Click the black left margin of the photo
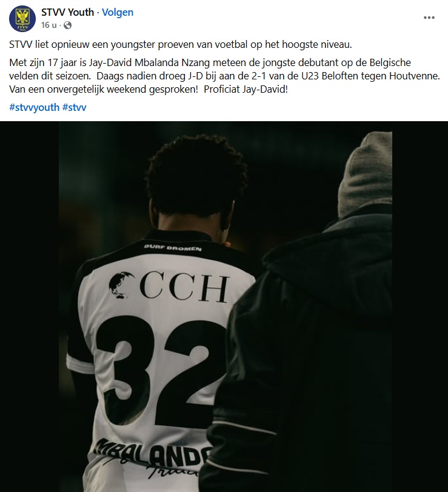The width and height of the screenshot is (448, 492). click(x=29, y=307)
